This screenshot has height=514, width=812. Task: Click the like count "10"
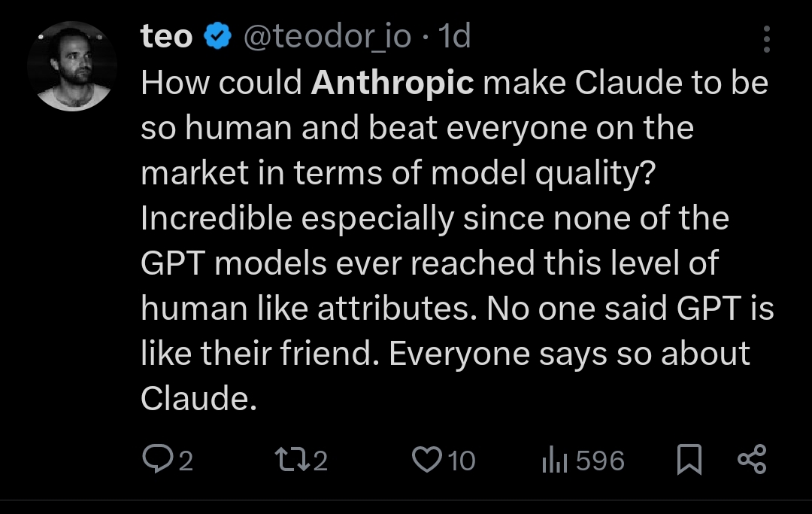click(462, 461)
